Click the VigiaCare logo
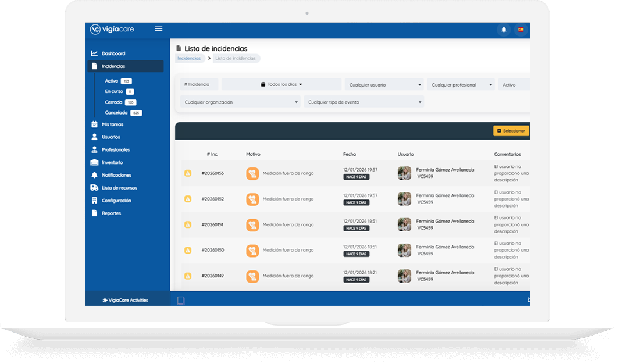 pos(112,30)
